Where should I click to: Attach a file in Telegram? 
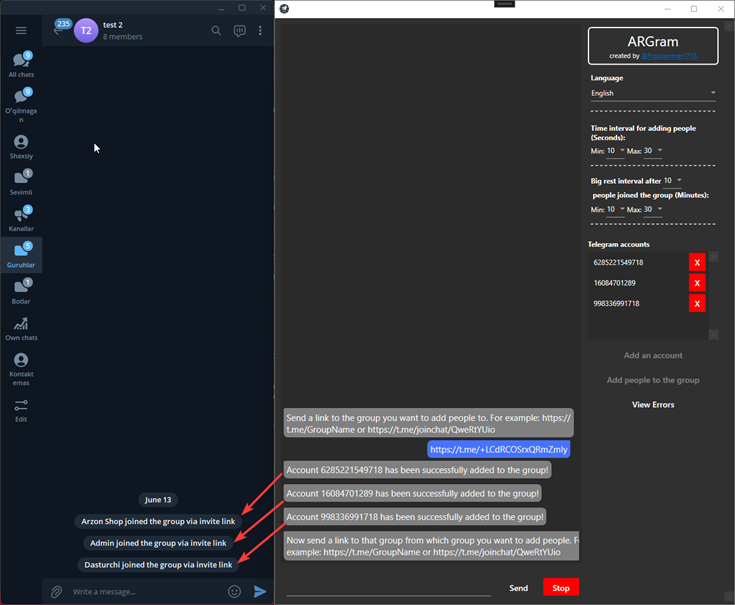click(x=56, y=592)
